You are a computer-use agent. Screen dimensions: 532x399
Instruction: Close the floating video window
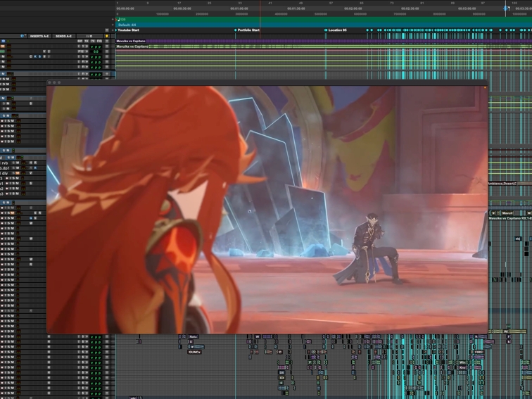click(x=49, y=82)
